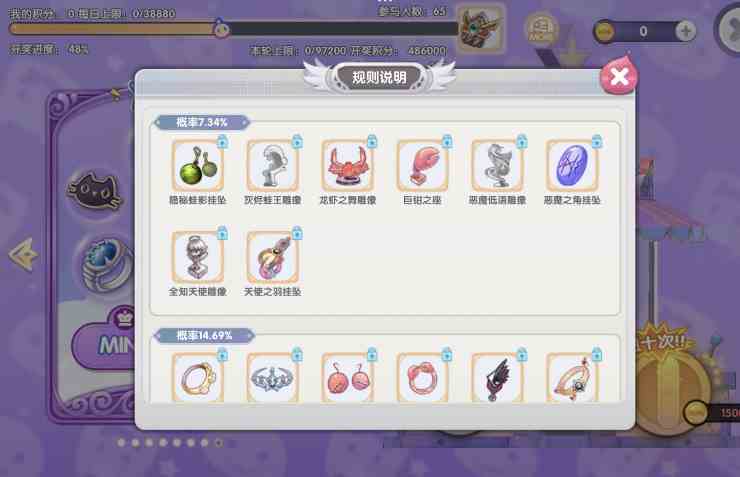Viewport: 740px width, 477px height.
Task: Select the first page indicator dot
Action: [121, 443]
